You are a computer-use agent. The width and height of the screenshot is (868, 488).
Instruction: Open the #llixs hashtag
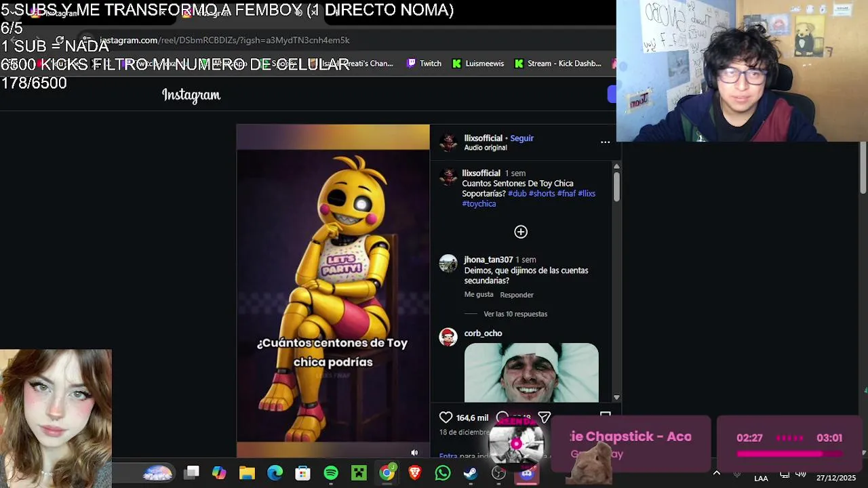point(587,194)
